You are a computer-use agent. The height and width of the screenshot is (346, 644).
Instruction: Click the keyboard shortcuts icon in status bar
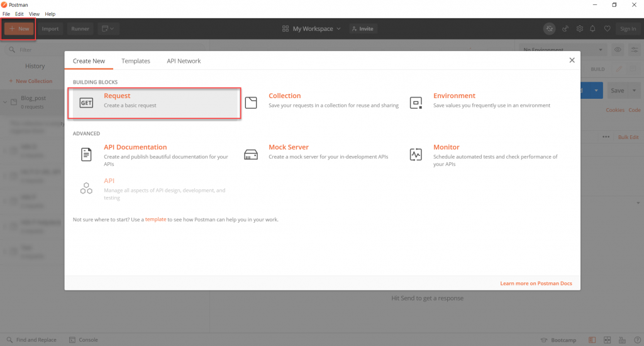[x=622, y=340]
